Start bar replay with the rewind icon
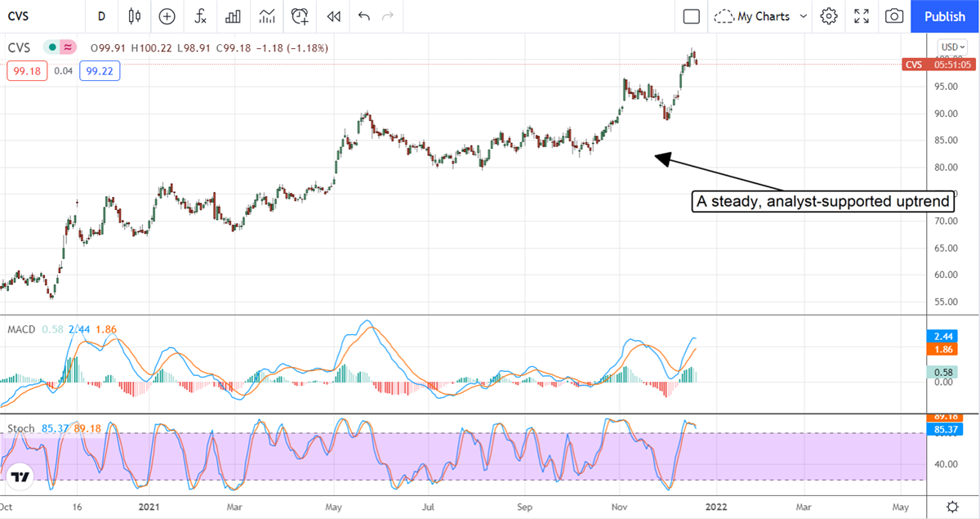This screenshot has width=980, height=519. click(x=333, y=16)
